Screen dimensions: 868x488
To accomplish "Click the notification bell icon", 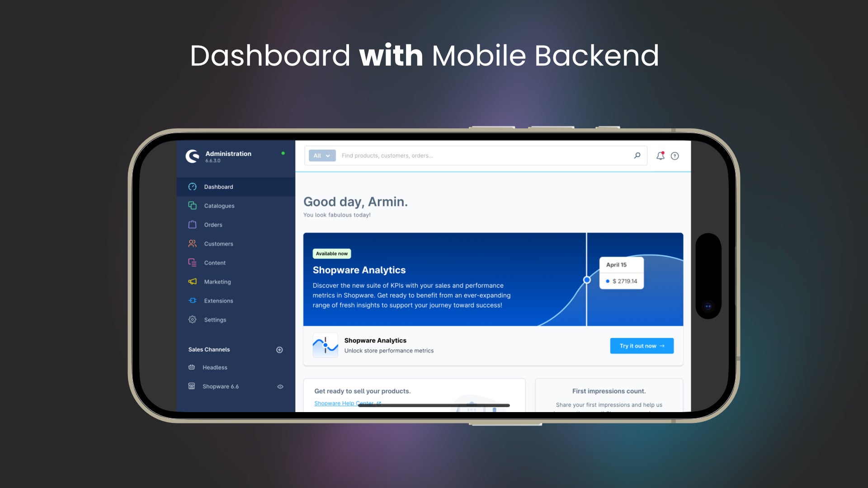I will tap(660, 155).
